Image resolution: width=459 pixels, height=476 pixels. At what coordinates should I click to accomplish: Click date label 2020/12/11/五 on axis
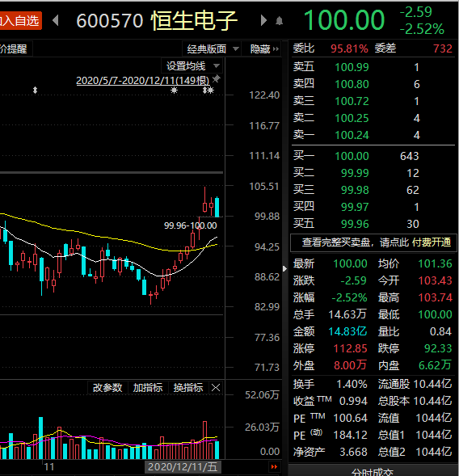(183, 467)
